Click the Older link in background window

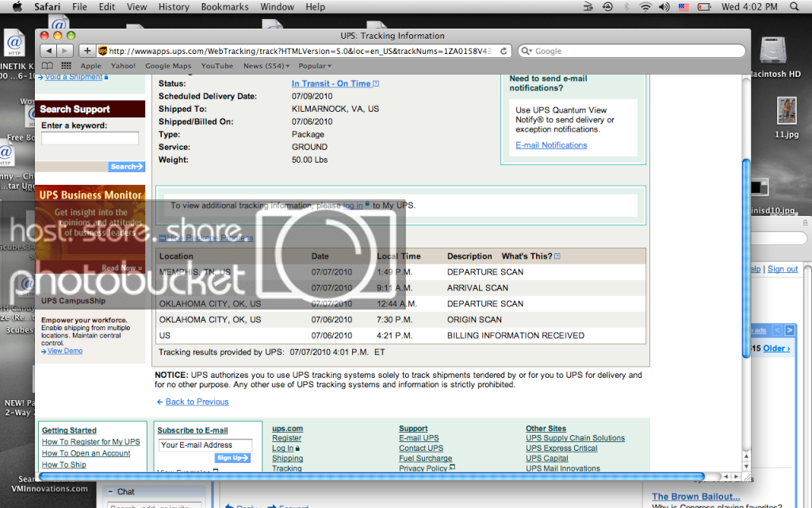(x=776, y=348)
